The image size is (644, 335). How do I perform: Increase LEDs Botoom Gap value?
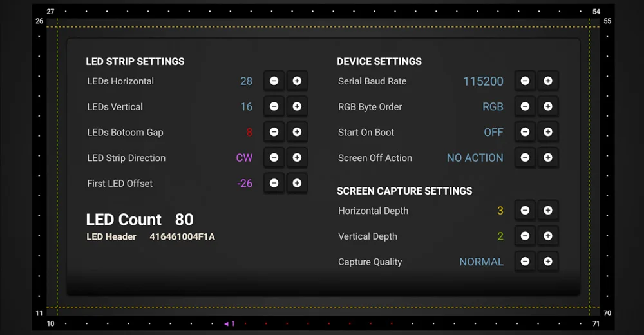pyautogui.click(x=297, y=132)
